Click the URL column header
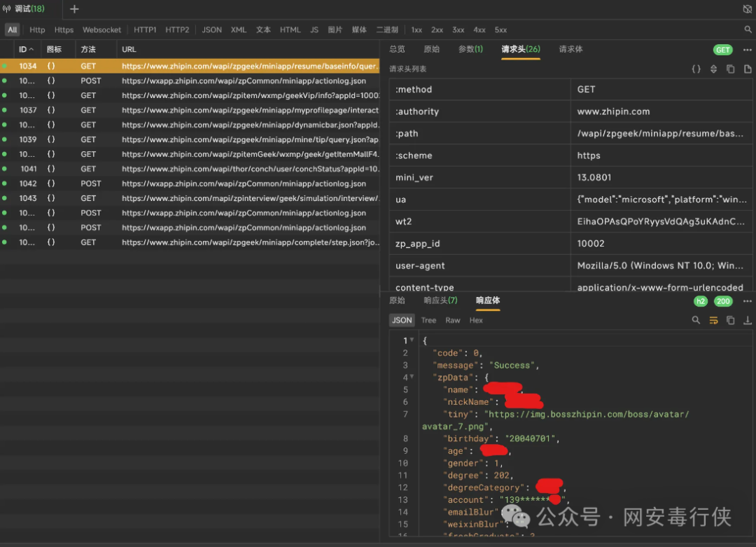 tap(129, 49)
